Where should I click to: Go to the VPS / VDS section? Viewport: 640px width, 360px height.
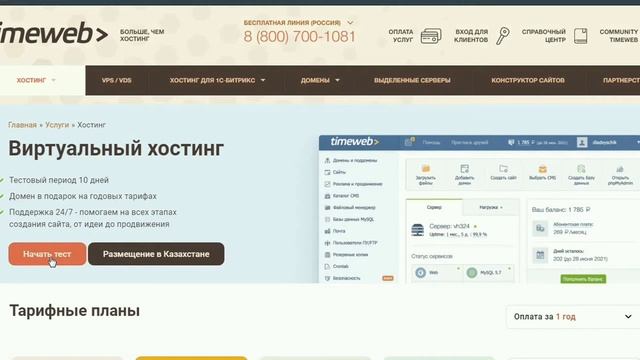point(117,80)
